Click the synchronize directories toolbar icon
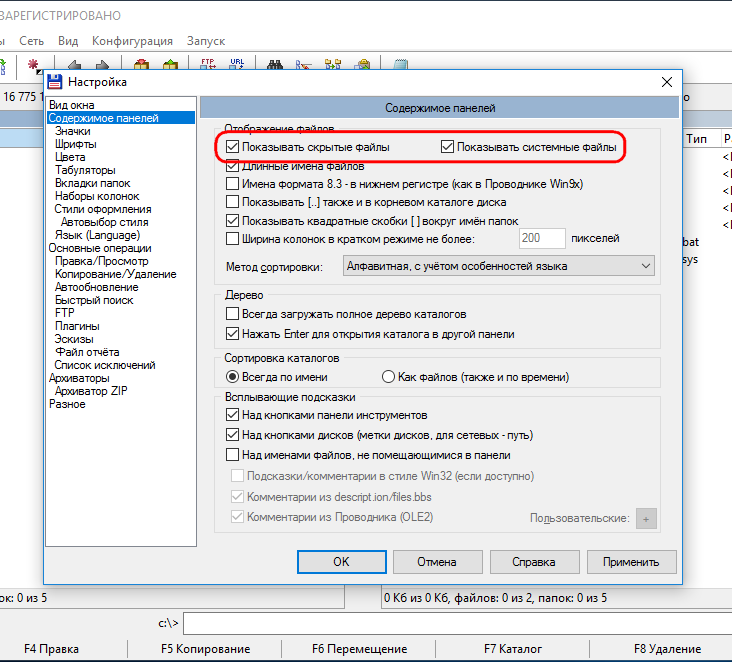 pos(333,64)
